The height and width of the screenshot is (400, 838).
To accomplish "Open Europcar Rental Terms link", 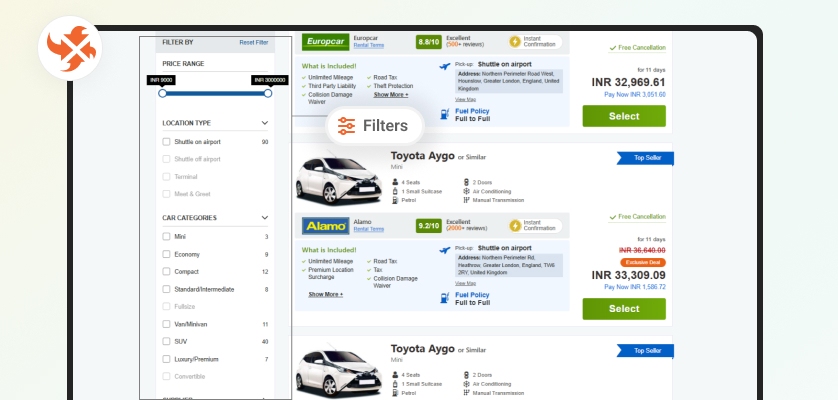I will tap(369, 45).
